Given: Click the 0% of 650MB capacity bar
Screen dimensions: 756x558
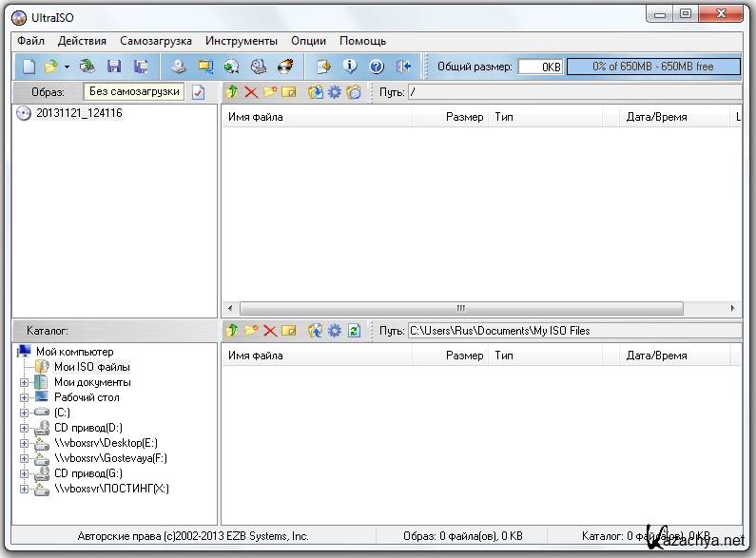Looking at the screenshot, I should pyautogui.click(x=652, y=67).
